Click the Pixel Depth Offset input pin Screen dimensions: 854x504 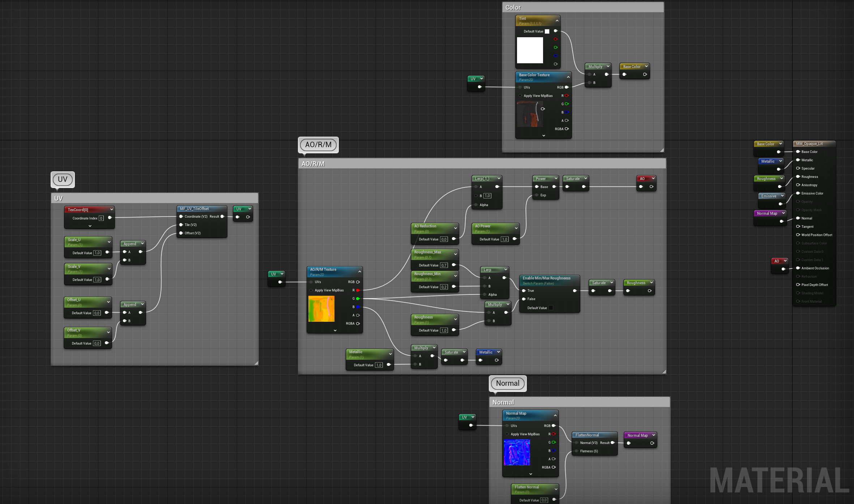798,285
